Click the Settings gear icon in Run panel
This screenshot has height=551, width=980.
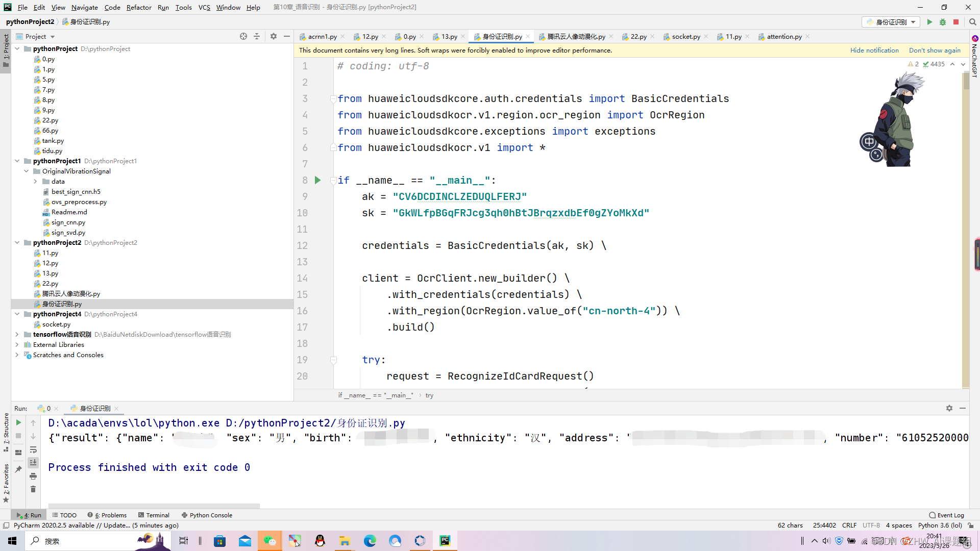pyautogui.click(x=949, y=407)
